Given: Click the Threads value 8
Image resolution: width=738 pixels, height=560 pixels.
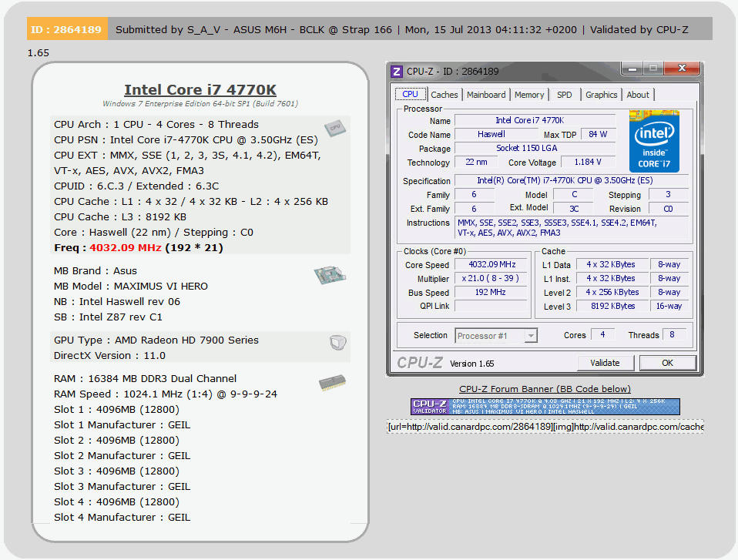Looking at the screenshot, I should click(673, 334).
